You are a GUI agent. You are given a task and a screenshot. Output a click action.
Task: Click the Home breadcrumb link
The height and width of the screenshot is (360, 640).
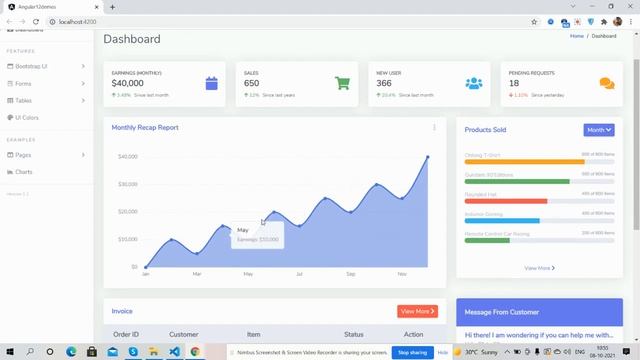[577, 36]
